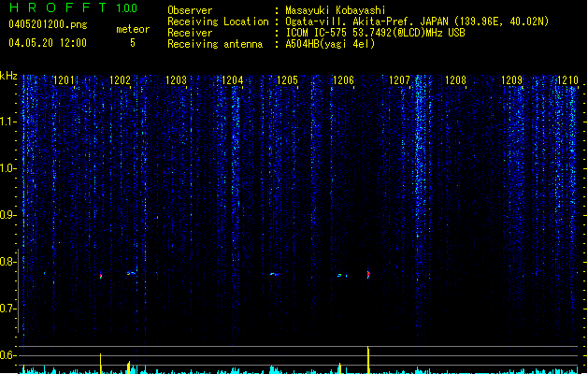Click the 'meteor' count label
This screenshot has width=588, height=374.
tap(133, 29)
